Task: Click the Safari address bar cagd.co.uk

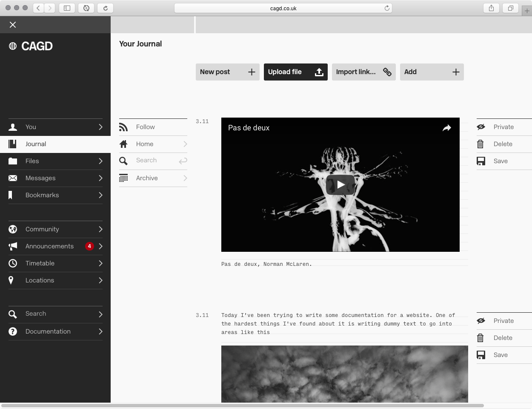Action: pyautogui.click(x=283, y=8)
